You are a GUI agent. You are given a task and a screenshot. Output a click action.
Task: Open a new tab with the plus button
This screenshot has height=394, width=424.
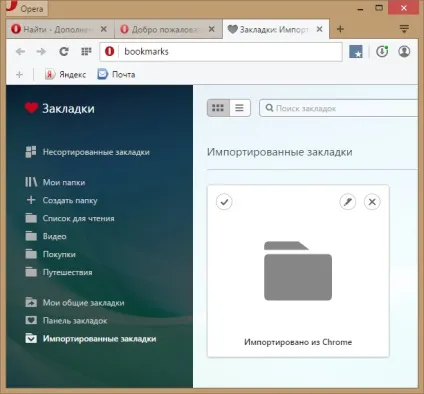(340, 29)
